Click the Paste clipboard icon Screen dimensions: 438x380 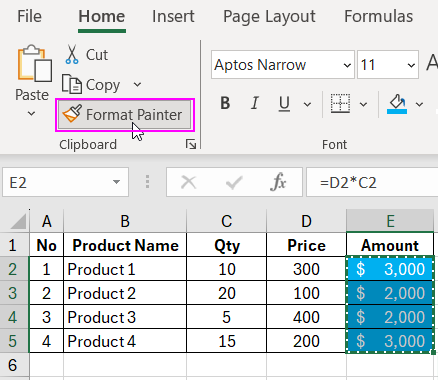click(x=35, y=63)
